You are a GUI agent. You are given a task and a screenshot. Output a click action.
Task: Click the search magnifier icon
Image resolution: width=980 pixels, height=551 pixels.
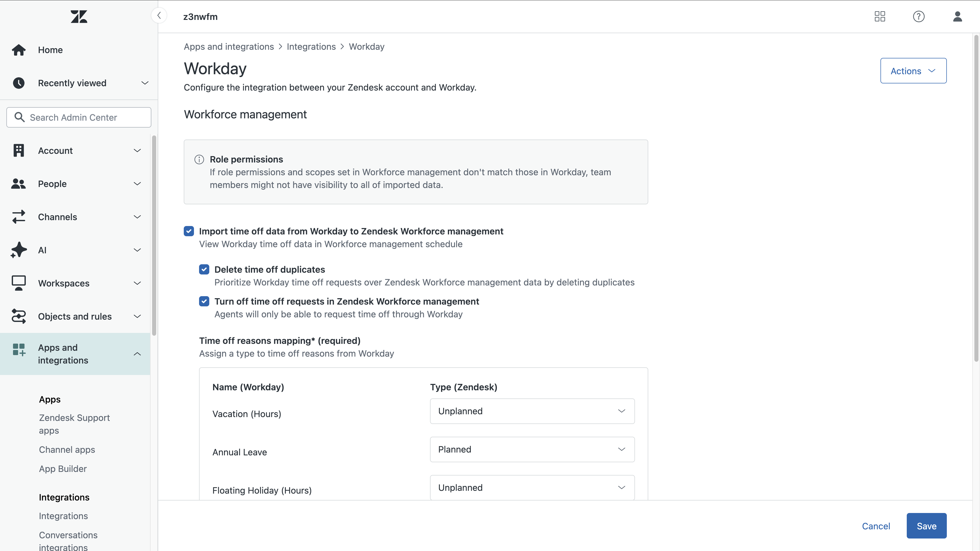(19, 117)
